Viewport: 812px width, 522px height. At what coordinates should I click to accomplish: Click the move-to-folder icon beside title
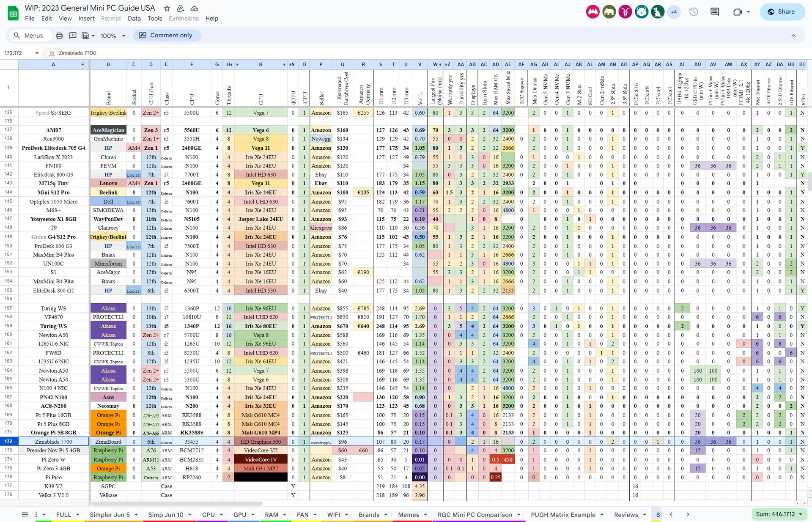pos(181,8)
